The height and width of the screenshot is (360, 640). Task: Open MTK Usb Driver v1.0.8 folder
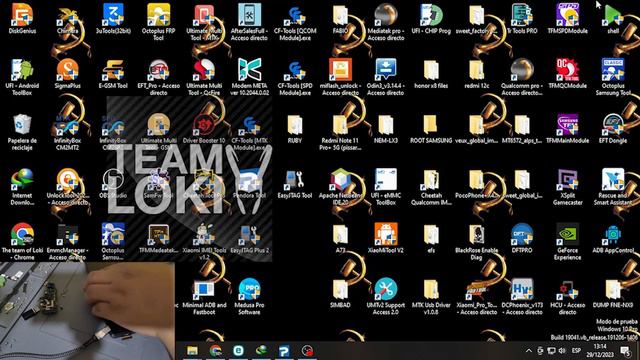(431, 290)
